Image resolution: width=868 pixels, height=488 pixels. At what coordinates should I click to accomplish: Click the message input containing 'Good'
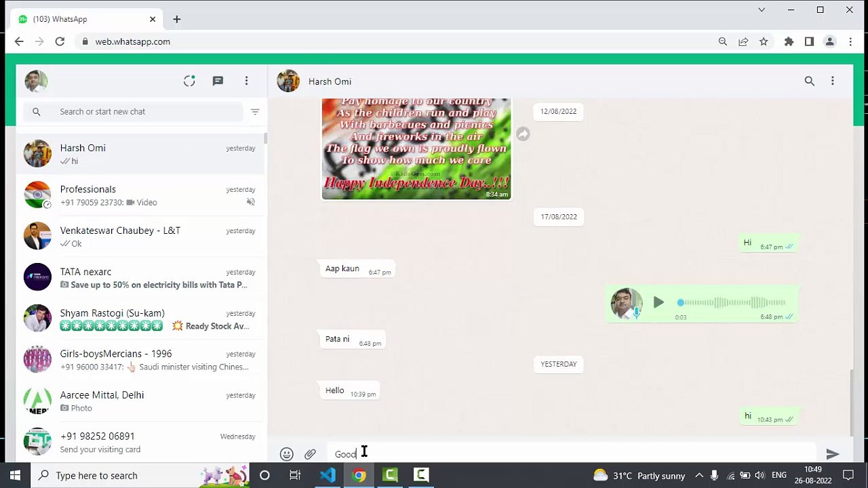[x=571, y=453]
